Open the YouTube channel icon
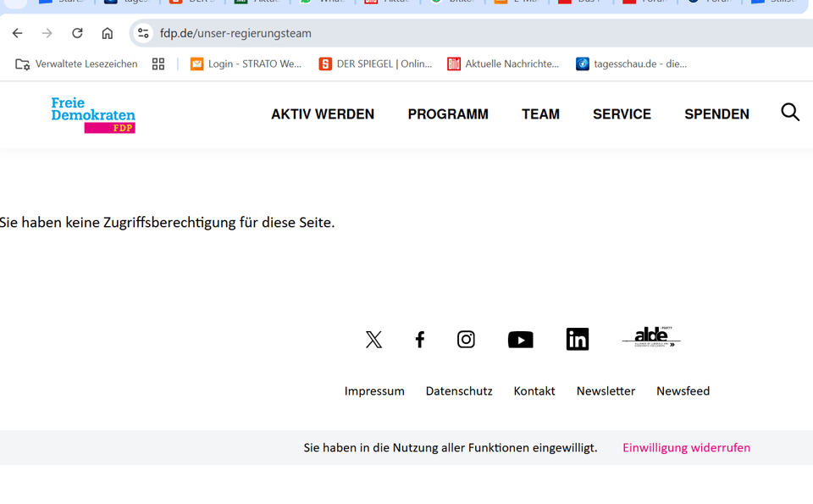This screenshot has height=504, width=813. (520, 340)
